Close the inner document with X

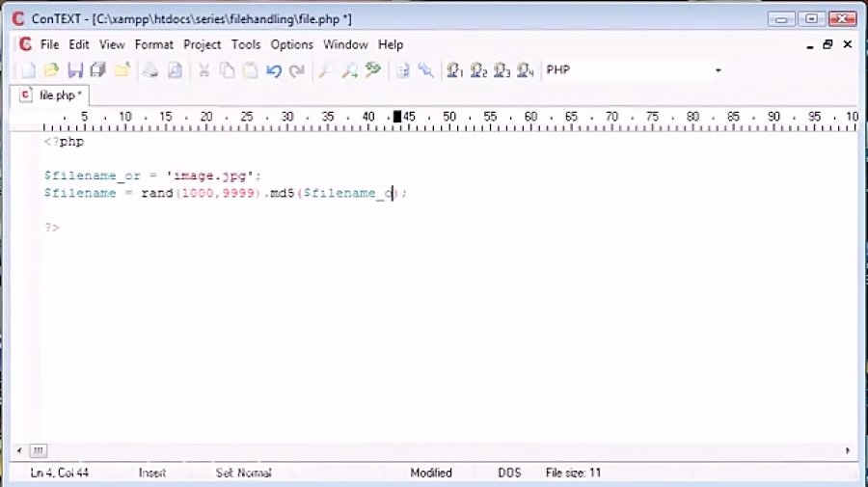848,44
